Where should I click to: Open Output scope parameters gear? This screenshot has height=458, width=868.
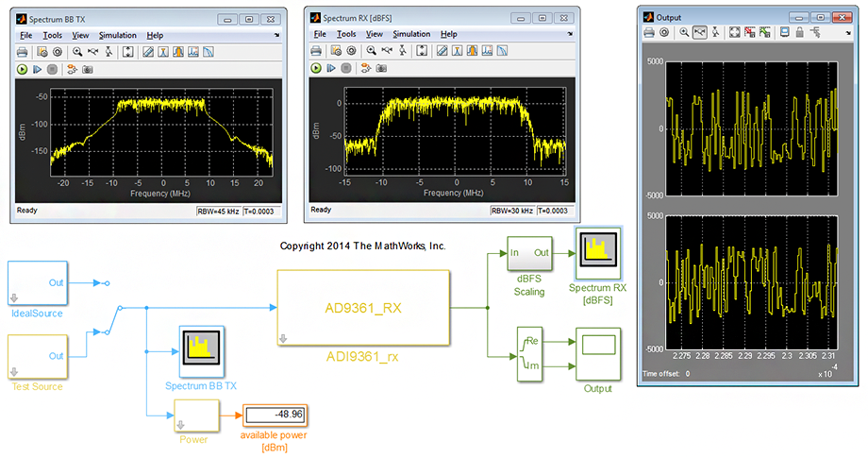coord(664,33)
